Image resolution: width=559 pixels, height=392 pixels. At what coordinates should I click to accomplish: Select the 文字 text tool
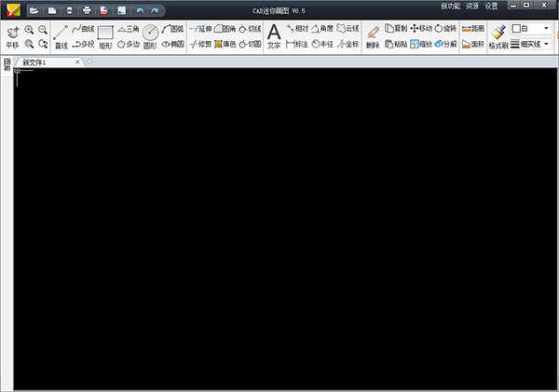click(274, 36)
